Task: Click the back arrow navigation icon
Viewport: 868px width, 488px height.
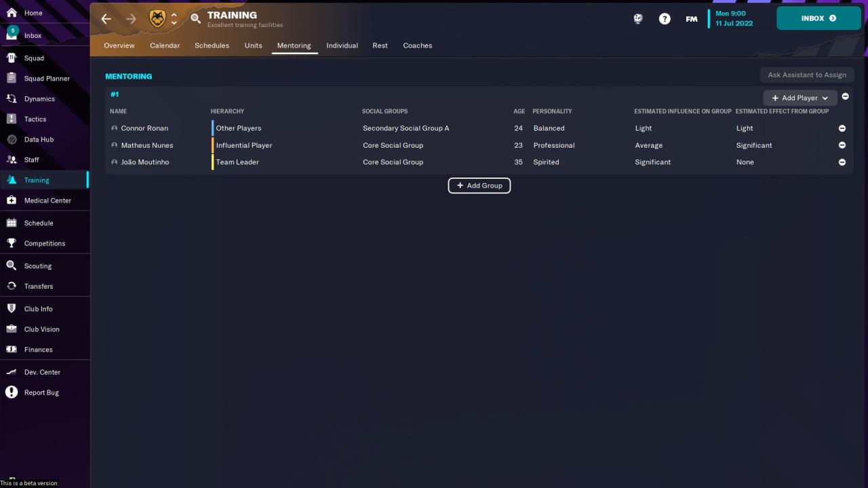Action: (x=106, y=19)
